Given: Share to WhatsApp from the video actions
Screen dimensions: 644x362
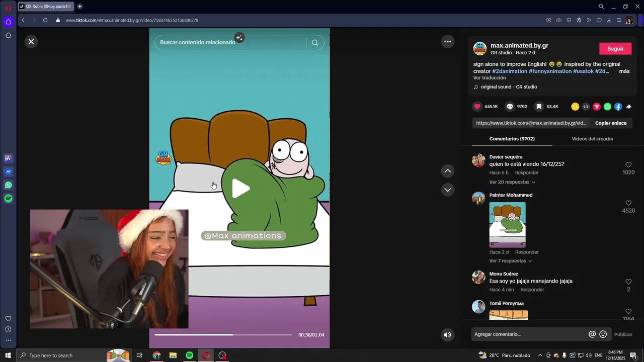Looking at the screenshot, I should (607, 107).
